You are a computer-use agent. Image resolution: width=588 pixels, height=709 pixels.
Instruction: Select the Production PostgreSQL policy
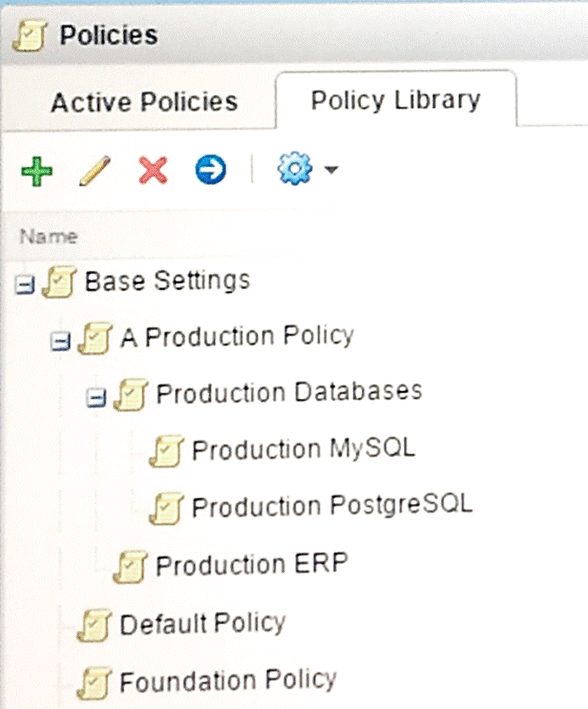(331, 505)
